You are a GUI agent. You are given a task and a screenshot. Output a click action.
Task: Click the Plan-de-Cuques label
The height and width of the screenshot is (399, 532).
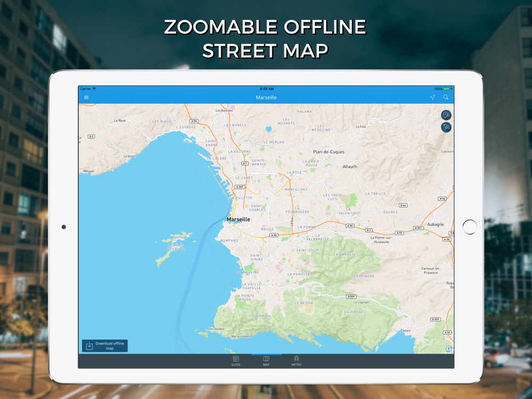(328, 152)
